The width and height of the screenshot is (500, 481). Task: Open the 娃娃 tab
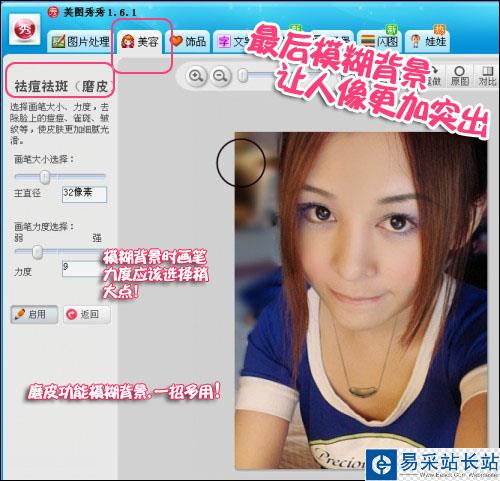pos(428,41)
